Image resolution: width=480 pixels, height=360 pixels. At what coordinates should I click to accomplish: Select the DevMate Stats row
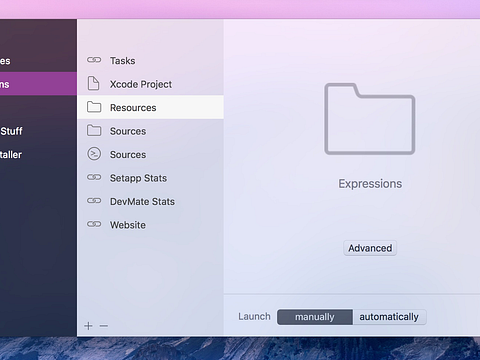[150, 201]
